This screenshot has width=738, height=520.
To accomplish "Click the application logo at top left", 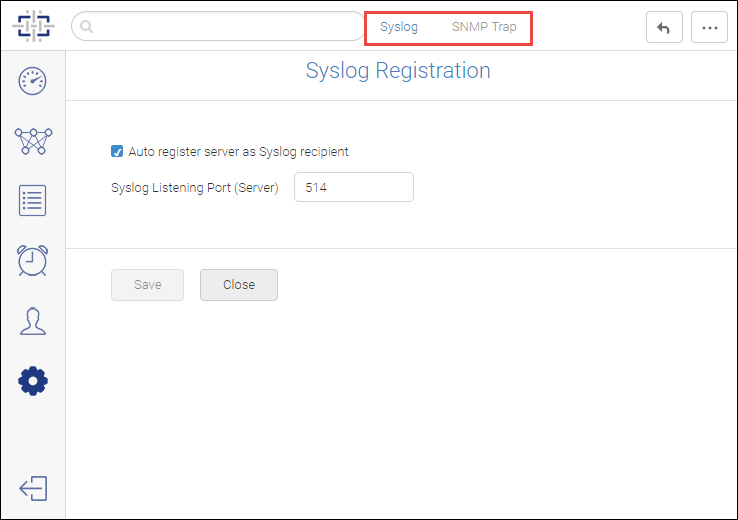I will pos(33,26).
